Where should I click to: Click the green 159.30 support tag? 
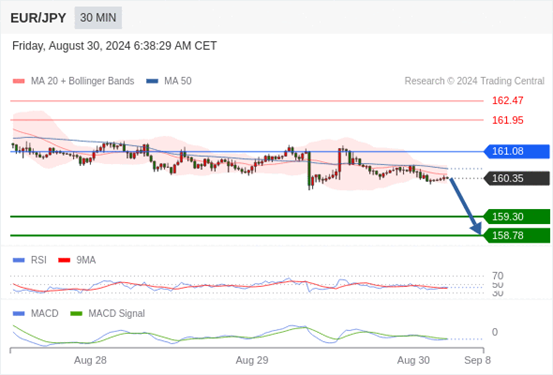point(517,217)
